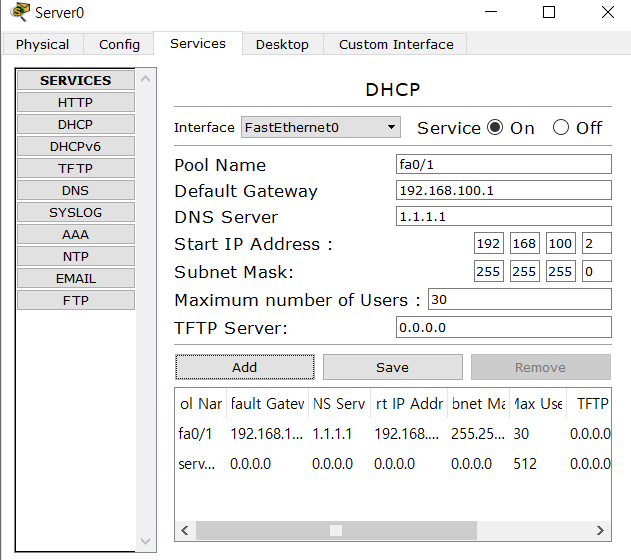631x560 pixels.
Task: Click Start IP third octet 100
Action: pyautogui.click(x=561, y=243)
